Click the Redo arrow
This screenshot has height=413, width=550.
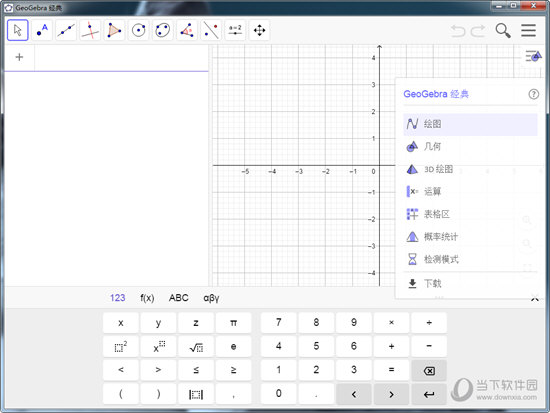[x=478, y=31]
